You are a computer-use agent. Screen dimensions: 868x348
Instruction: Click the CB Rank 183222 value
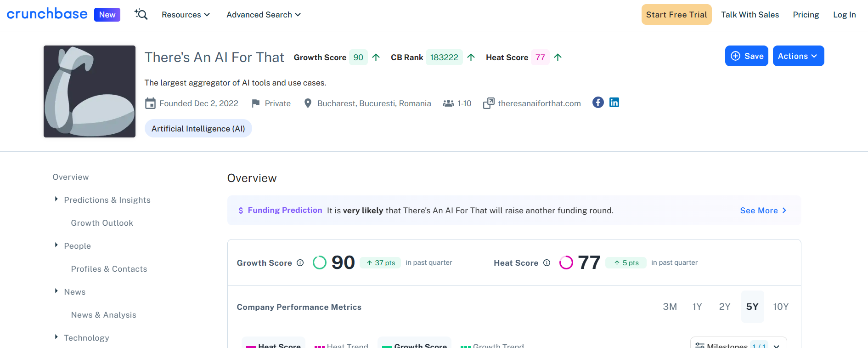pyautogui.click(x=444, y=57)
